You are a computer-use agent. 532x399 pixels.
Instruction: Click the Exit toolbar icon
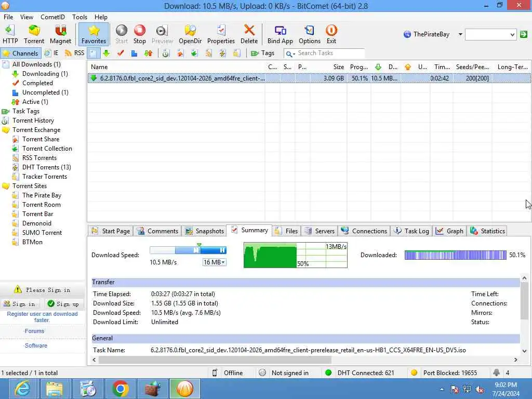(x=331, y=34)
